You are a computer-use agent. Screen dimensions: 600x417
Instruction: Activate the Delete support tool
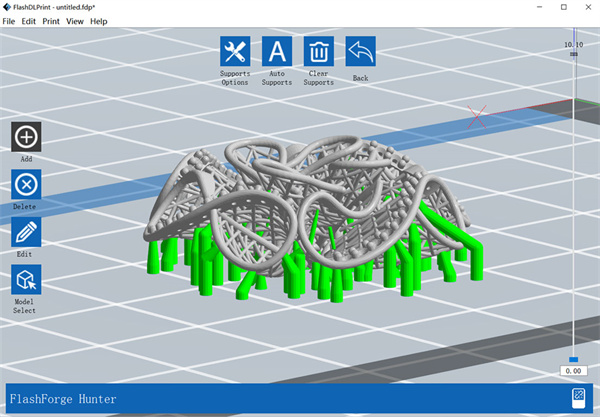coord(26,184)
